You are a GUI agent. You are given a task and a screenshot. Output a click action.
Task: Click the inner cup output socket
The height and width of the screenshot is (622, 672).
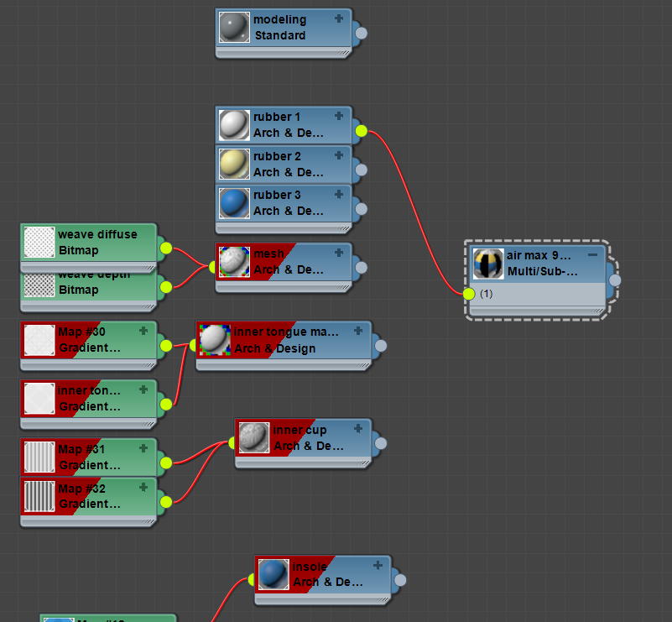(x=381, y=444)
